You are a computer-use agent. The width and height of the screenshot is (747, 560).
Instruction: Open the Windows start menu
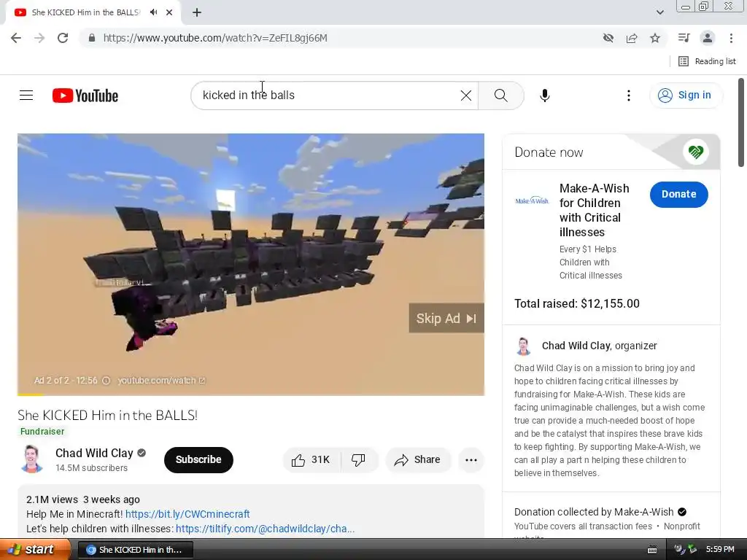click(35, 550)
